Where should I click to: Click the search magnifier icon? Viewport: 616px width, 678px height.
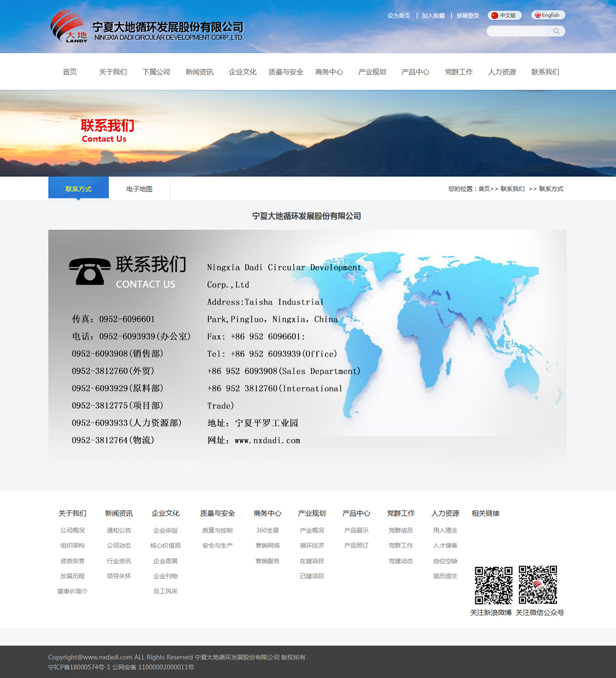click(x=556, y=31)
